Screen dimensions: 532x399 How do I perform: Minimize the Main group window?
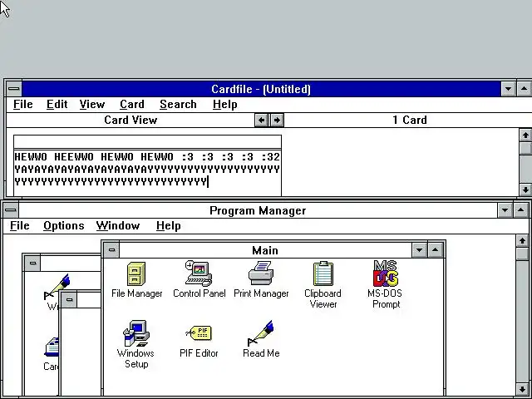pos(420,250)
